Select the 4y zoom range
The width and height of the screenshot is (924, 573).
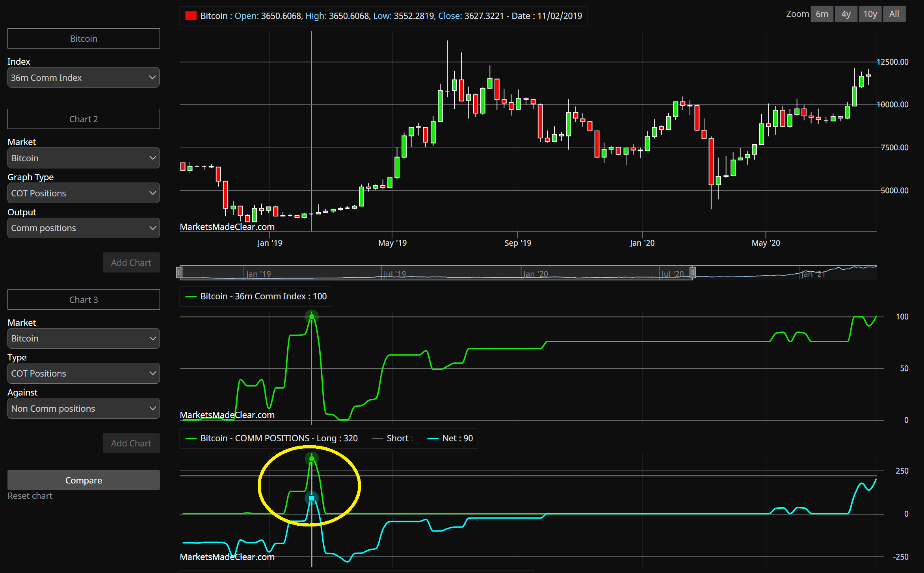click(846, 14)
